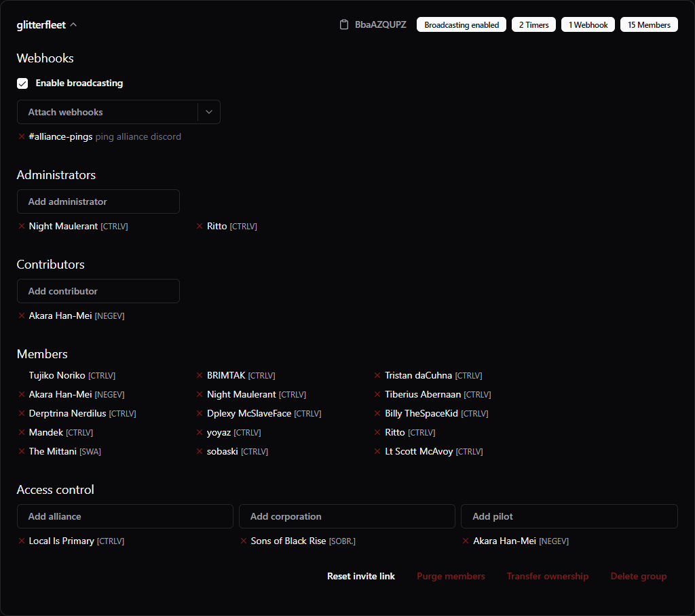The image size is (695, 616).
Task: Remove Sons of Black Rise corporation access
Action: pyautogui.click(x=244, y=541)
